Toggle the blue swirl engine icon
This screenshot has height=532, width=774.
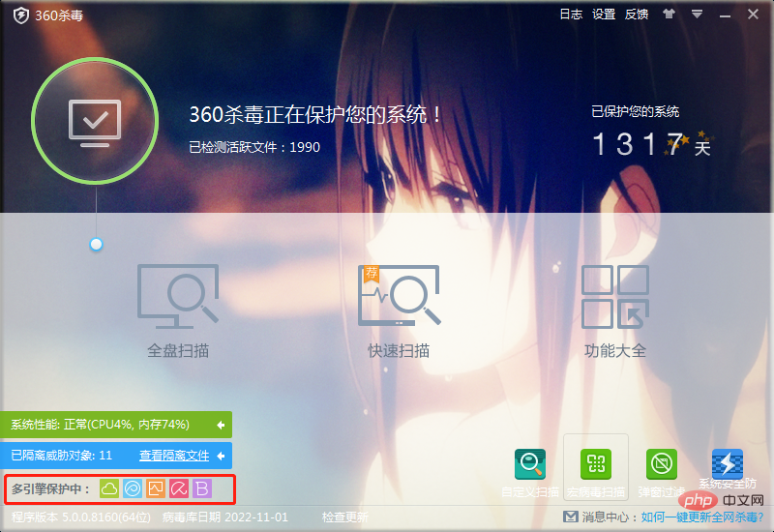[x=133, y=488]
